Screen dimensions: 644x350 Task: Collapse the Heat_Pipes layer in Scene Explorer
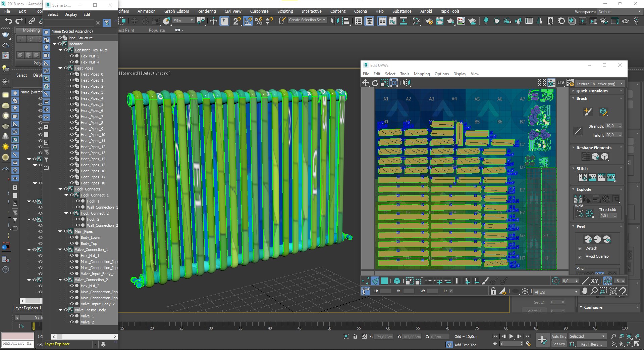point(60,68)
